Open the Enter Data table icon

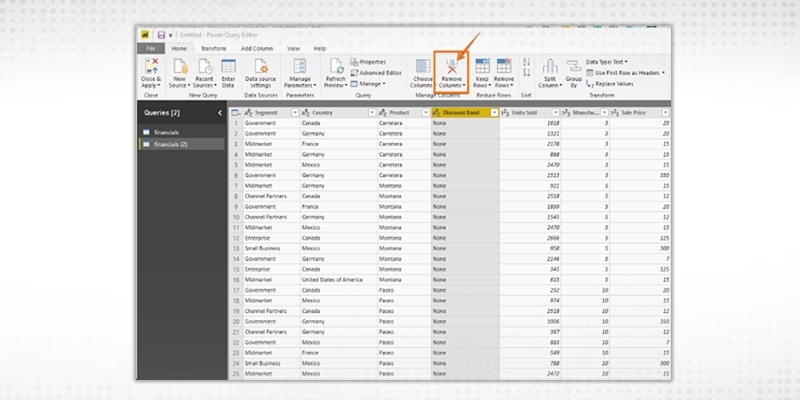228,66
